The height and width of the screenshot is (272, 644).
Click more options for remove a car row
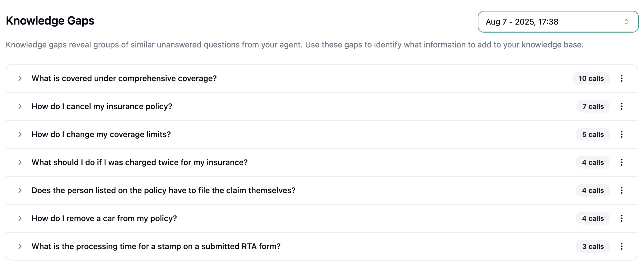pyautogui.click(x=621, y=218)
